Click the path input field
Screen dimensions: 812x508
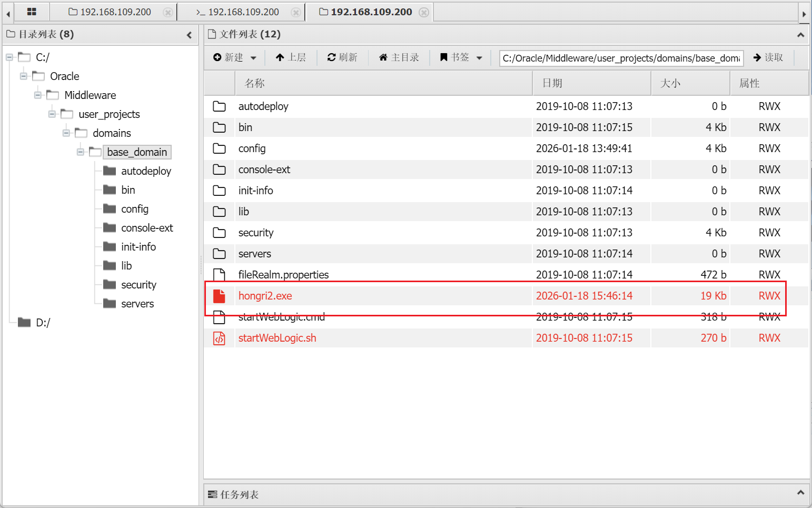(x=621, y=58)
